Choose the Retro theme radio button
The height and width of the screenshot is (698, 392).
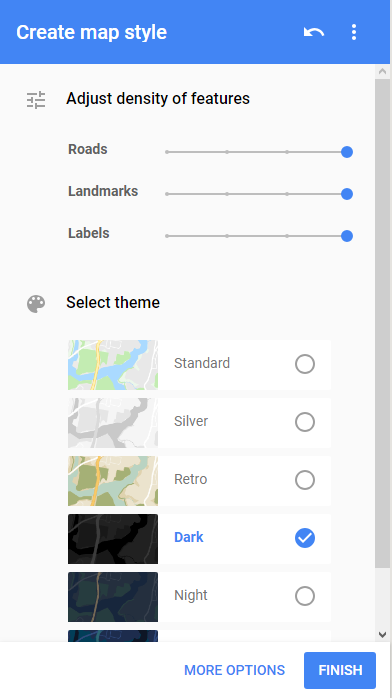click(x=305, y=480)
